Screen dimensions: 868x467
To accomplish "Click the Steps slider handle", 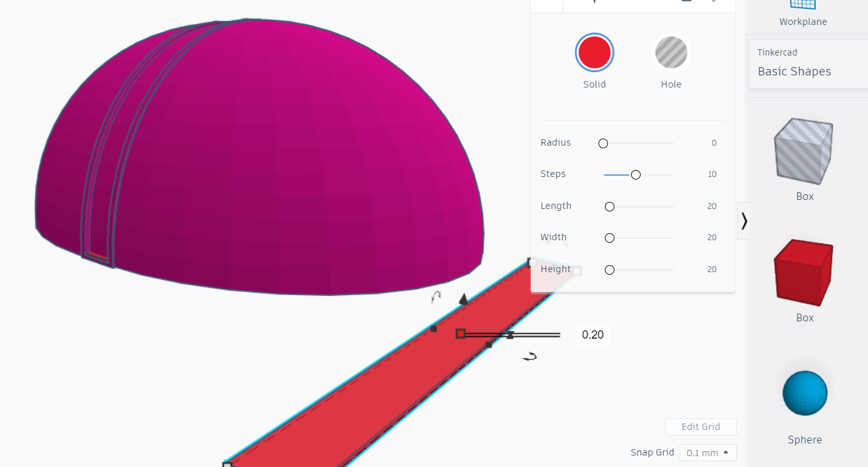I will [636, 174].
